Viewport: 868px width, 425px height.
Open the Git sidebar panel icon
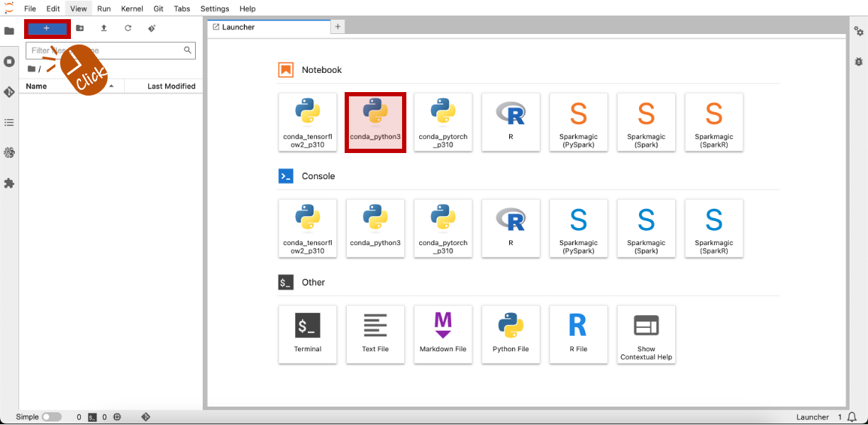coord(9,92)
